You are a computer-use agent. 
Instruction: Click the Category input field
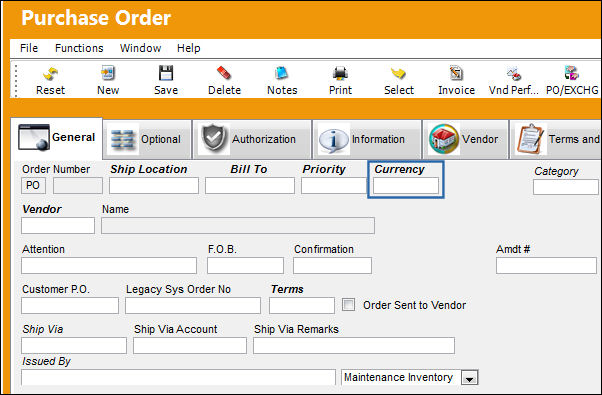click(566, 187)
